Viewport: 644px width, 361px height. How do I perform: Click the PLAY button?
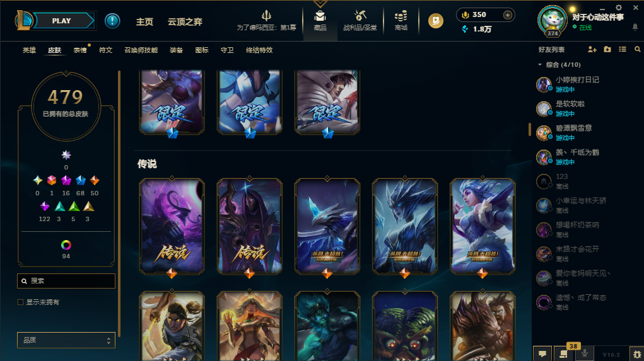(62, 21)
